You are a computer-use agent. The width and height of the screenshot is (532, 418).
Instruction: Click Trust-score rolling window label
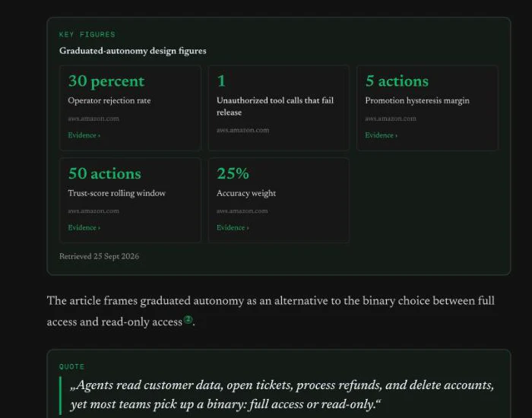point(117,193)
